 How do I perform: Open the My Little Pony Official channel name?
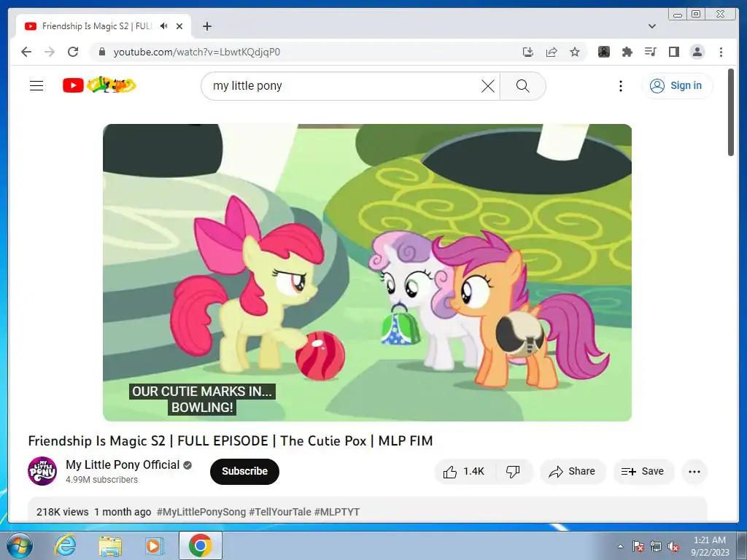(x=123, y=464)
